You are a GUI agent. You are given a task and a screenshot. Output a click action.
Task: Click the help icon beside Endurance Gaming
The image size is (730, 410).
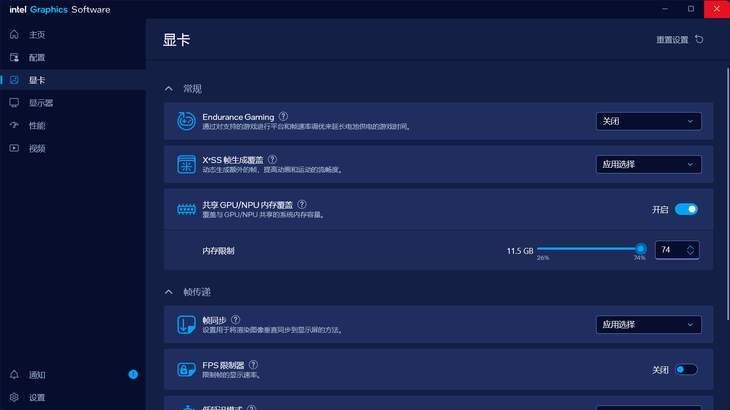[283, 116]
